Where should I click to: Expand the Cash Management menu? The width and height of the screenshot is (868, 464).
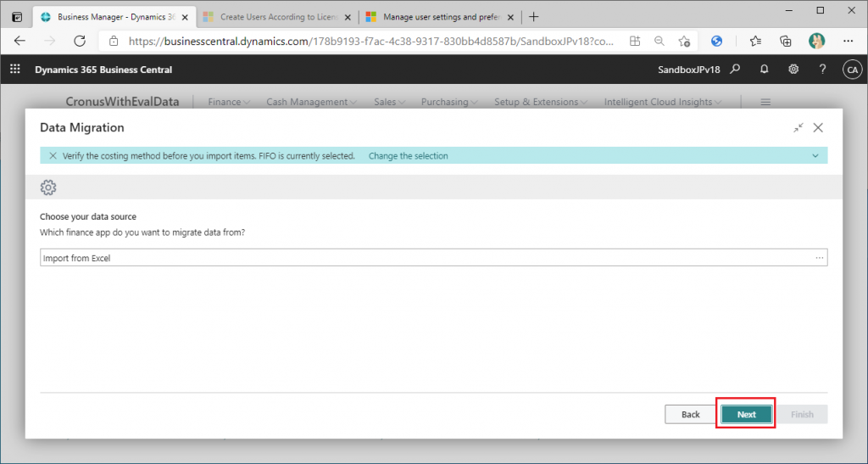(311, 102)
